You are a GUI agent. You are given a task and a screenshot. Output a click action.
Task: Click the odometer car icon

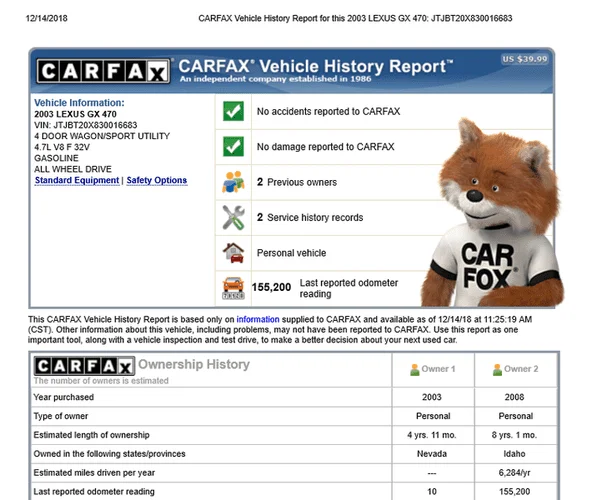click(x=233, y=288)
